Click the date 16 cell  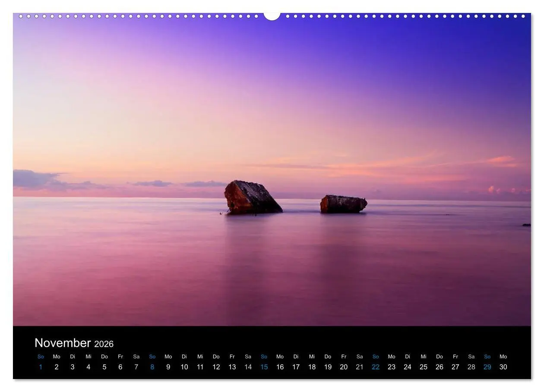(x=280, y=367)
